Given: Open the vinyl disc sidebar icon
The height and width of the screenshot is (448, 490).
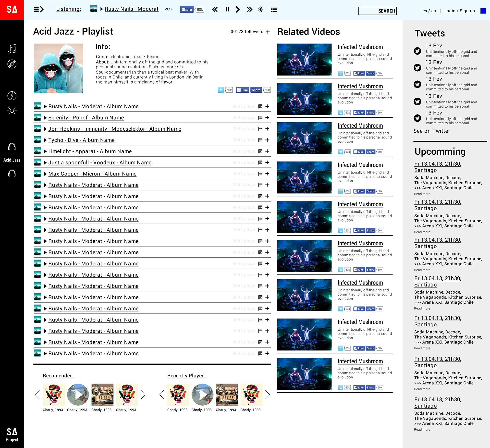Looking at the screenshot, I should [12, 64].
